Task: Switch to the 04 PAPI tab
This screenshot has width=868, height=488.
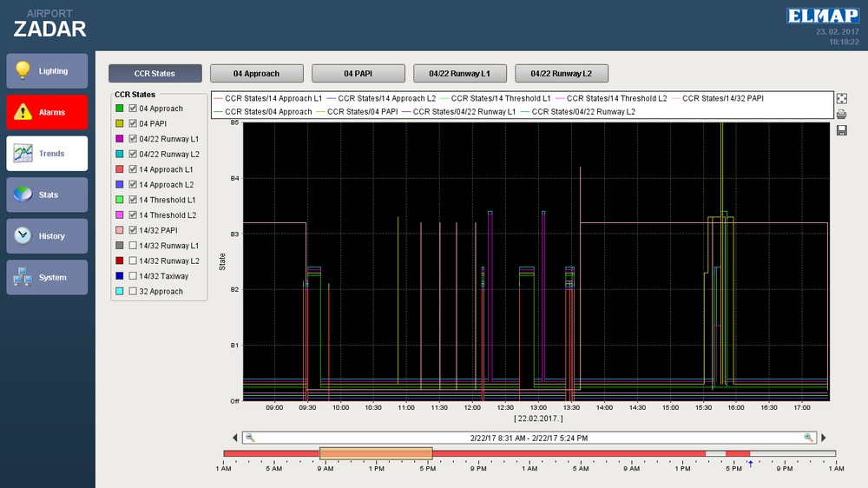Action: coord(358,74)
